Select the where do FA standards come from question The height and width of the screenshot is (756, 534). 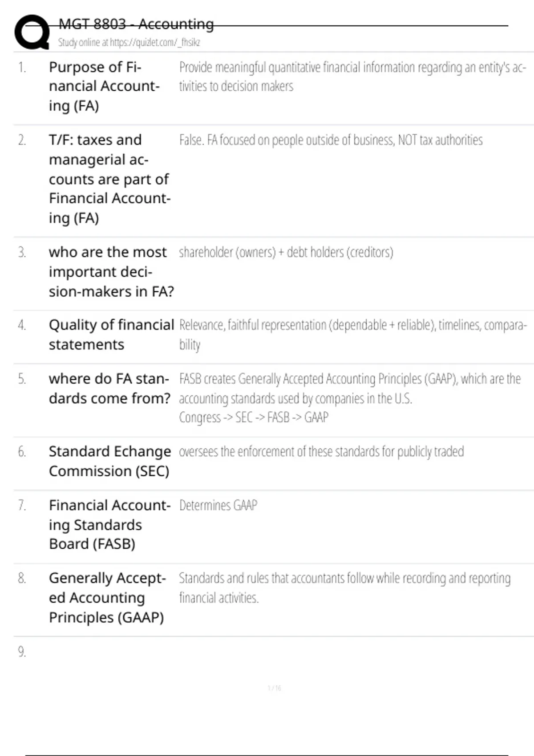click(109, 388)
